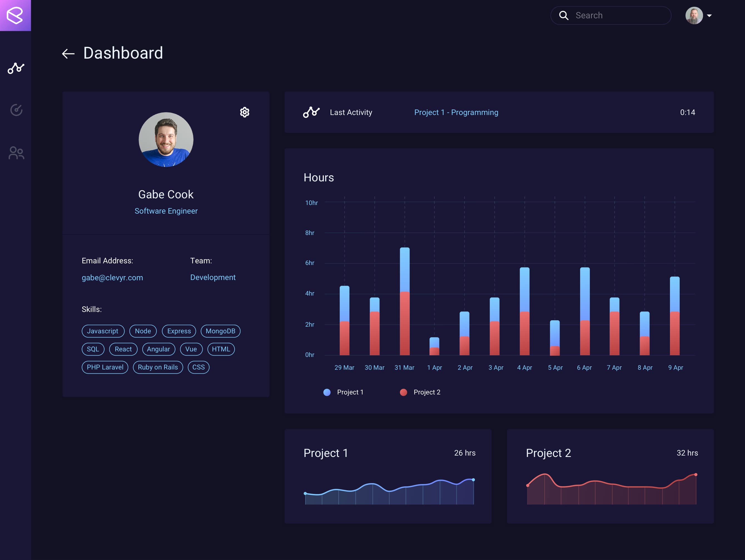Click the settings gear icon on profile card

click(245, 112)
